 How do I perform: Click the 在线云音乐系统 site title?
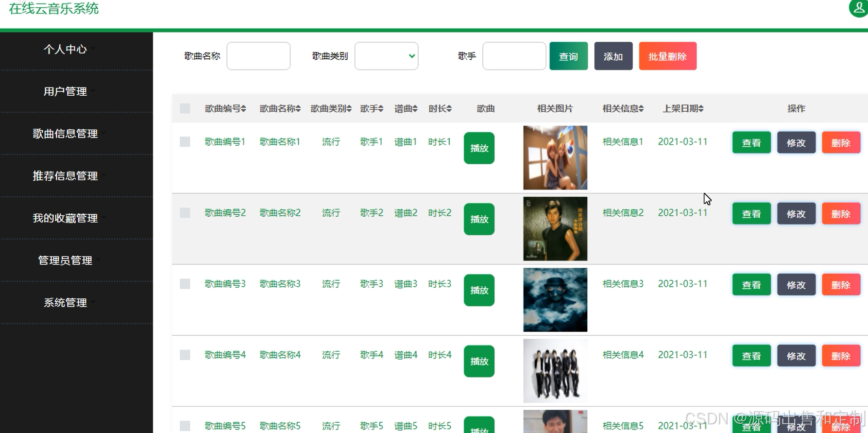(54, 8)
